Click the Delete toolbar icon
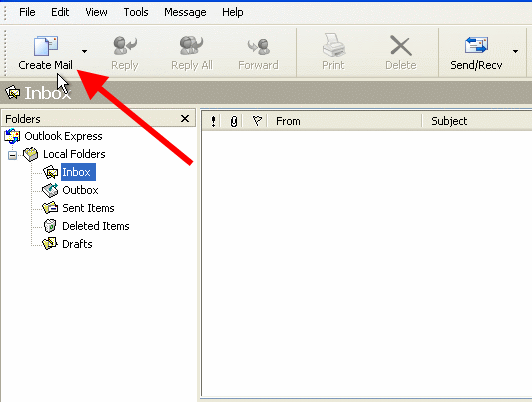This screenshot has width=532, height=402. tap(401, 45)
